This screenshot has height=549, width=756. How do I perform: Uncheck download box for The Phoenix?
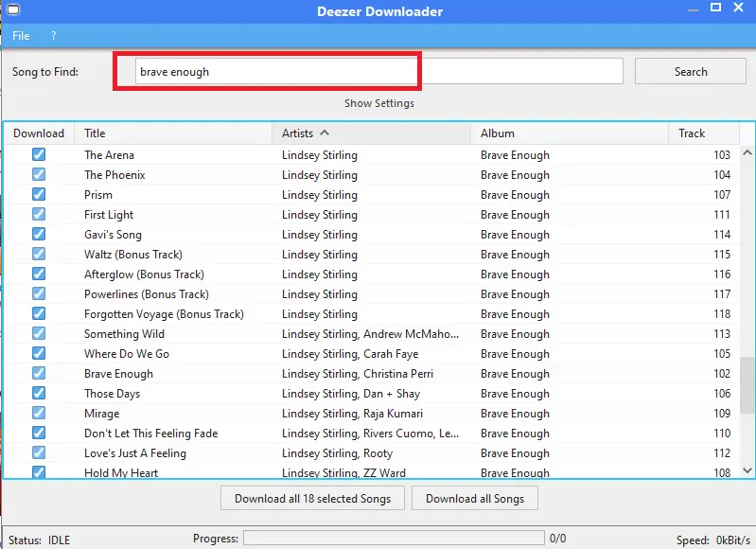click(39, 174)
